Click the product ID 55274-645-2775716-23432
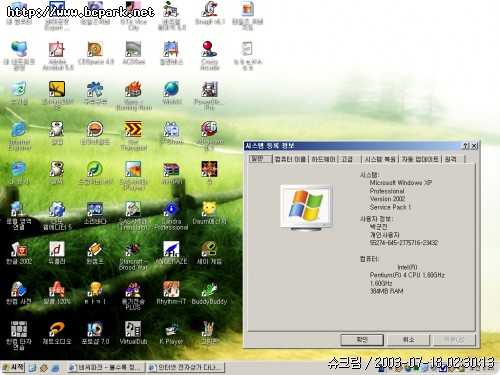This screenshot has height=375, width=500. click(404, 243)
